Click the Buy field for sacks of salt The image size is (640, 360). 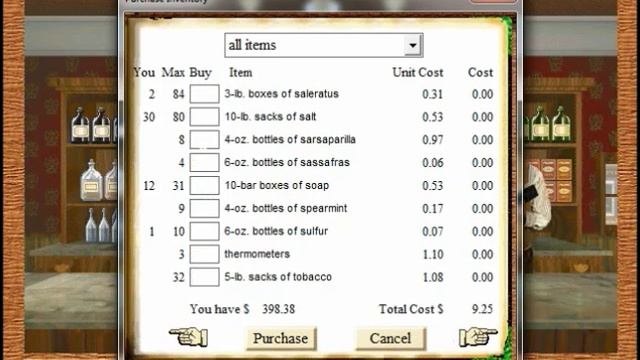pyautogui.click(x=204, y=117)
